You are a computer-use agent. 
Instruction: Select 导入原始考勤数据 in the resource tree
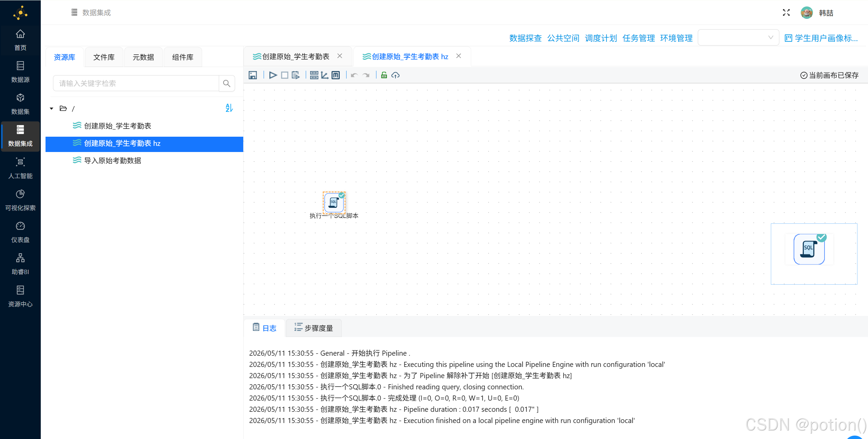tap(144, 161)
